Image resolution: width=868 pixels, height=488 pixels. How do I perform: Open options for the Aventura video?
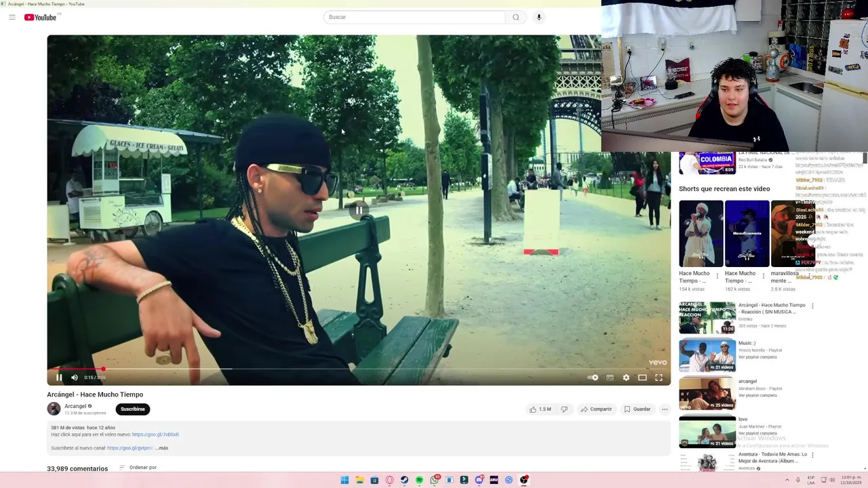pyautogui.click(x=812, y=455)
